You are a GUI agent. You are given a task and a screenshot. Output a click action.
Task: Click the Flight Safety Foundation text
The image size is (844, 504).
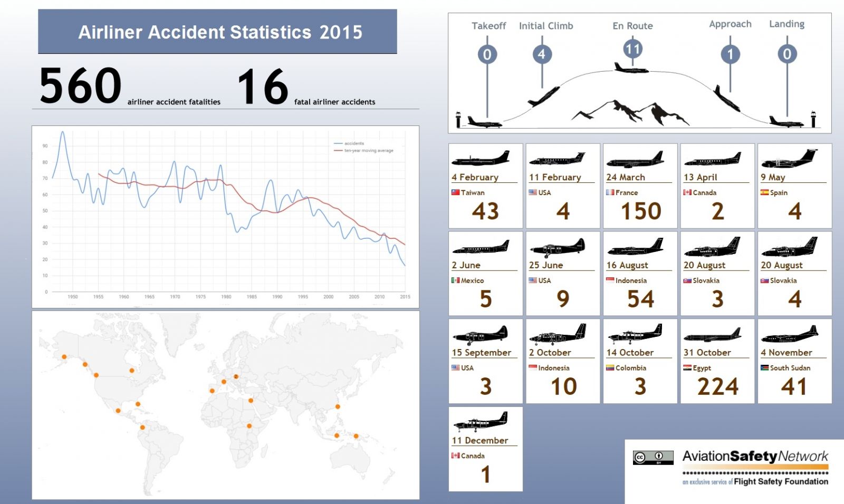coord(781,481)
